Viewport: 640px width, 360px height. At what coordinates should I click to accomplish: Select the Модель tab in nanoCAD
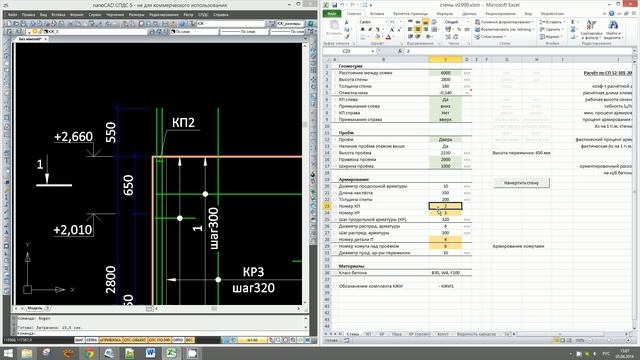tap(35, 308)
